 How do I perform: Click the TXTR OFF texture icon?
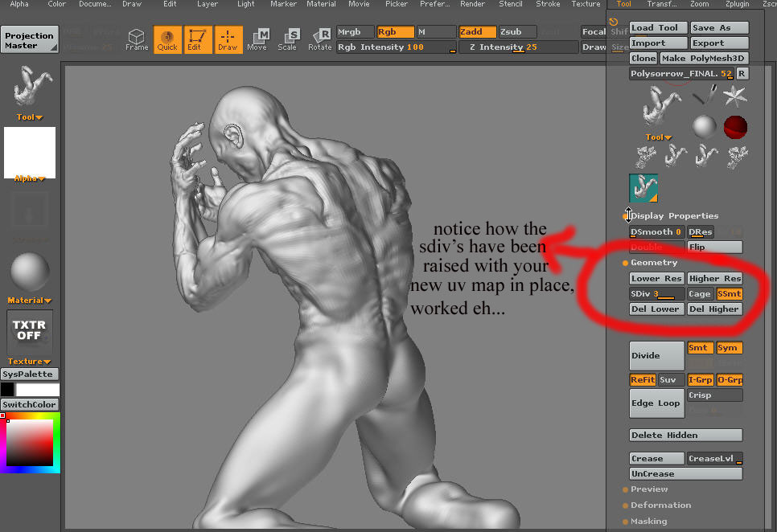(x=29, y=332)
